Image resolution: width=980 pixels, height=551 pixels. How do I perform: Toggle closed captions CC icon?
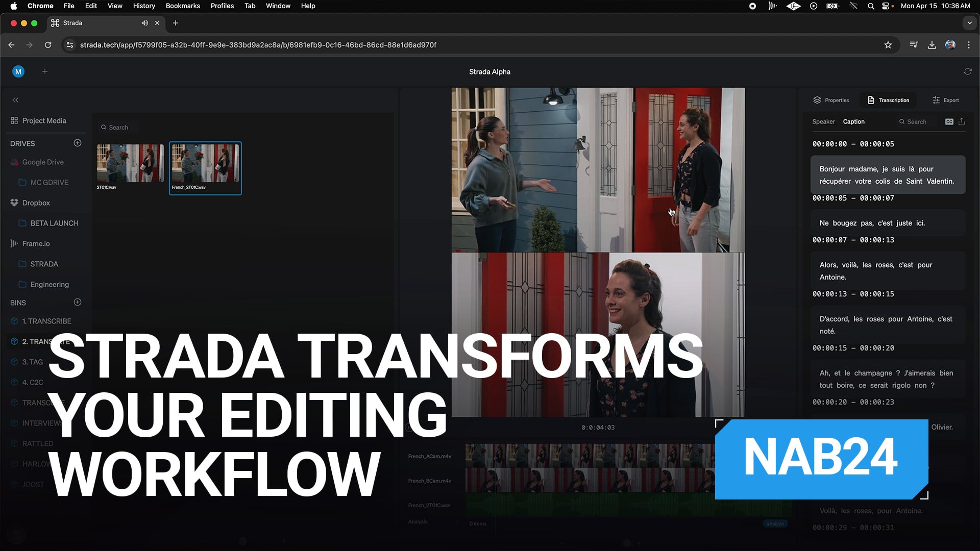[x=949, y=121]
